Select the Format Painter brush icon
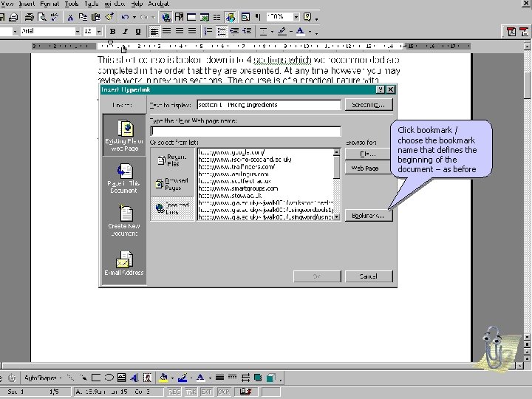532x399 pixels. point(109,16)
